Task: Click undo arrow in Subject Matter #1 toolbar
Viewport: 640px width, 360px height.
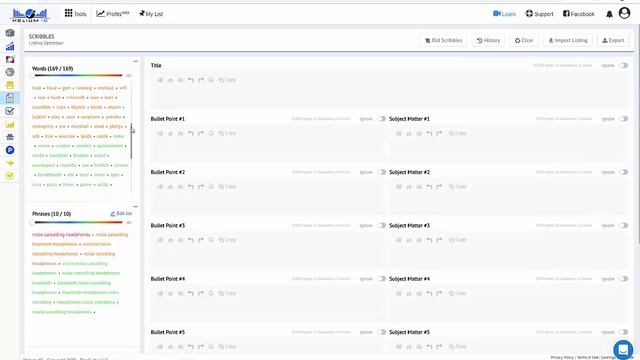Action: 429,133
